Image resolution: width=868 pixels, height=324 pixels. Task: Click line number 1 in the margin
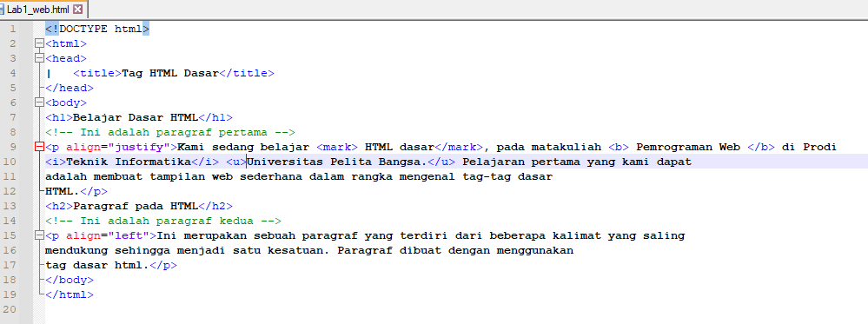point(13,29)
